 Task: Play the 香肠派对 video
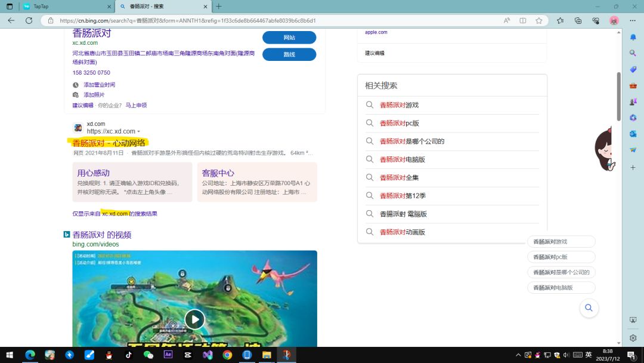point(194,319)
